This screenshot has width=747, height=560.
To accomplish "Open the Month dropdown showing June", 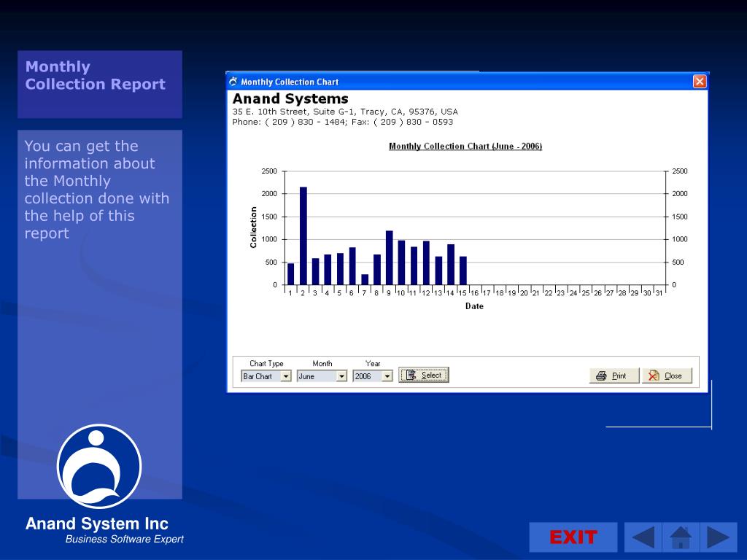I will coord(341,376).
